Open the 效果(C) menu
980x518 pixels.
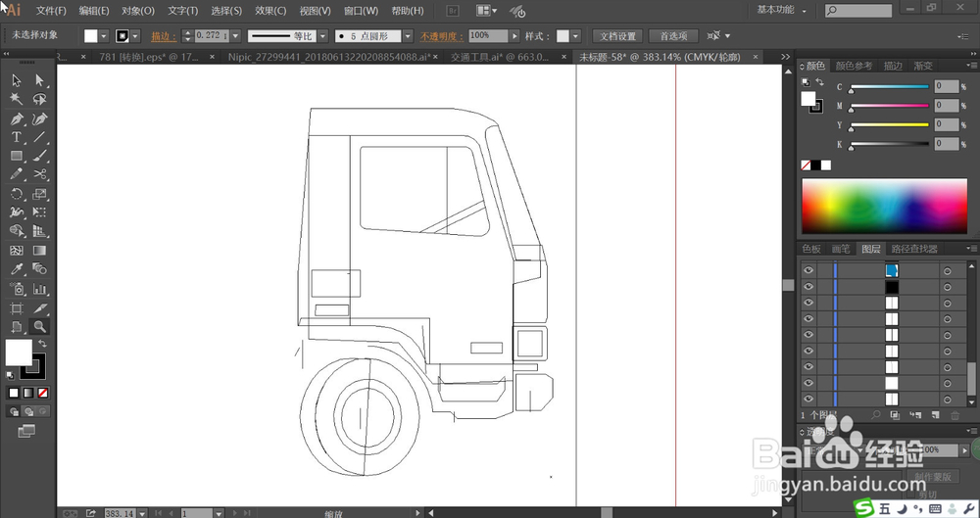[x=270, y=11]
